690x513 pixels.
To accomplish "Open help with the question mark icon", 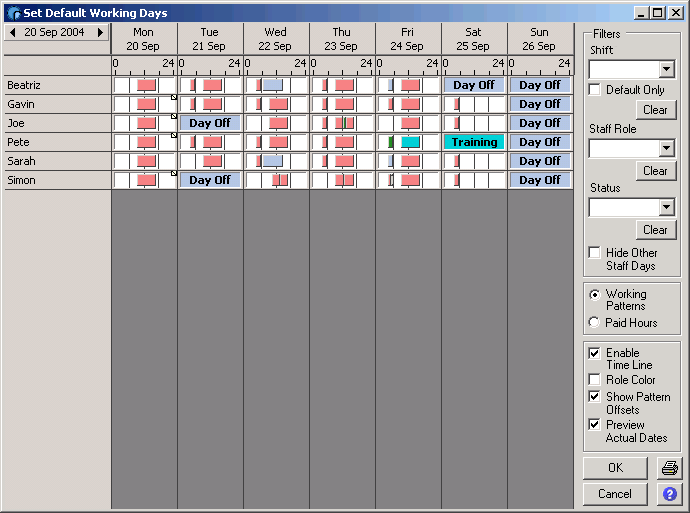I will [669, 494].
